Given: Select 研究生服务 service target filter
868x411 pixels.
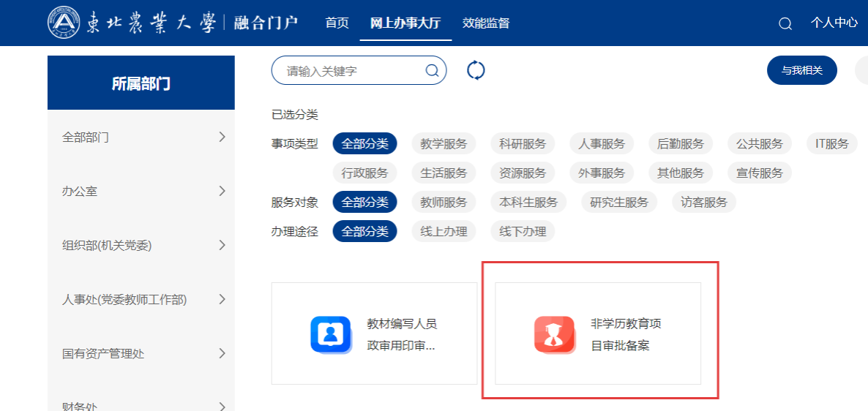Looking at the screenshot, I should point(619,202).
